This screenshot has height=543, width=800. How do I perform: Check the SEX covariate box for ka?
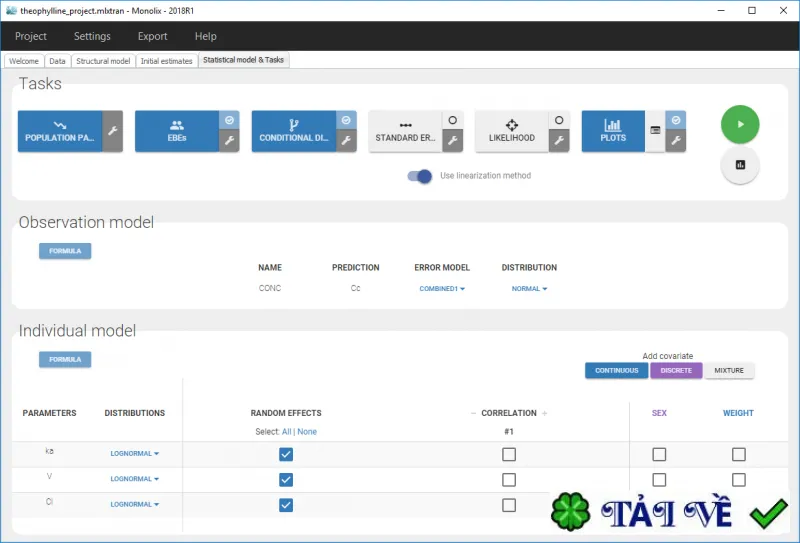pyautogui.click(x=659, y=454)
